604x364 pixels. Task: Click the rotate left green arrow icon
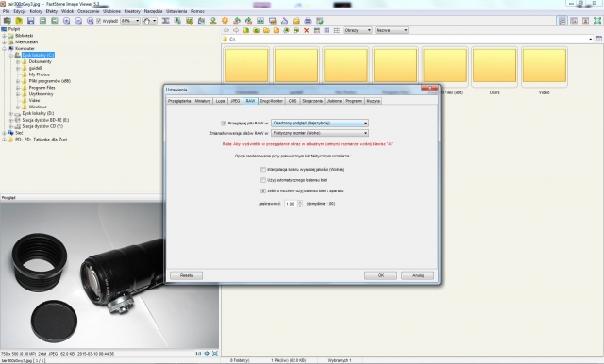point(237,21)
